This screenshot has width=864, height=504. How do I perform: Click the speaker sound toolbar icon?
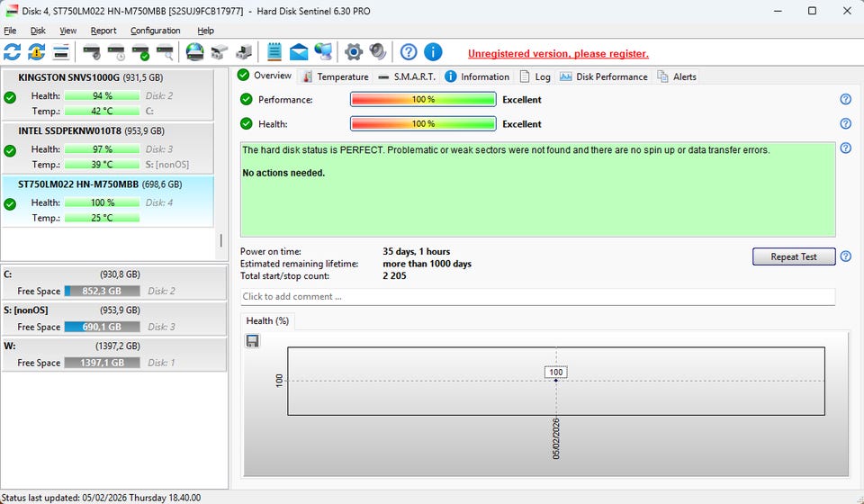[378, 52]
